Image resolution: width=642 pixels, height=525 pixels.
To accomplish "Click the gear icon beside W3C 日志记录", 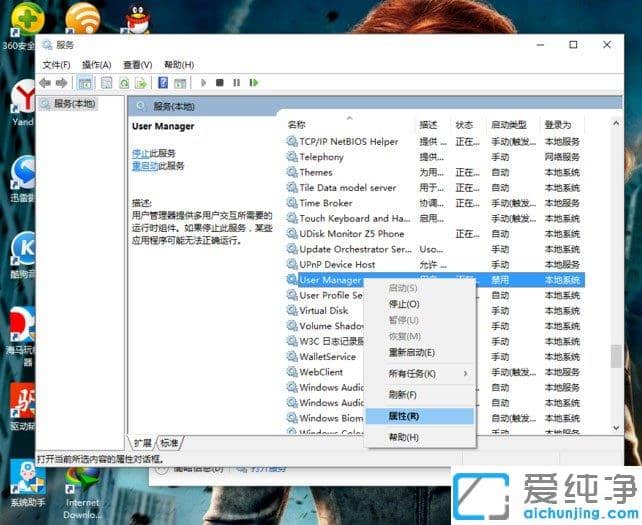I will click(292, 341).
